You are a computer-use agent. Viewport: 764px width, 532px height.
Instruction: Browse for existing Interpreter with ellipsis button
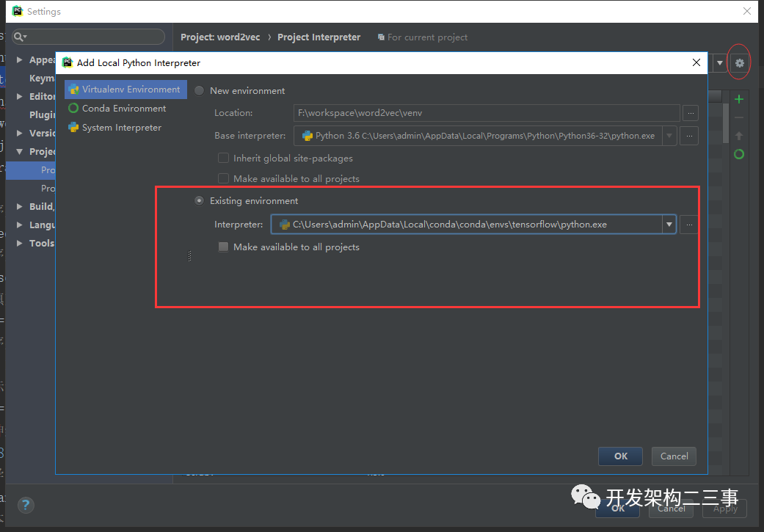coord(689,225)
